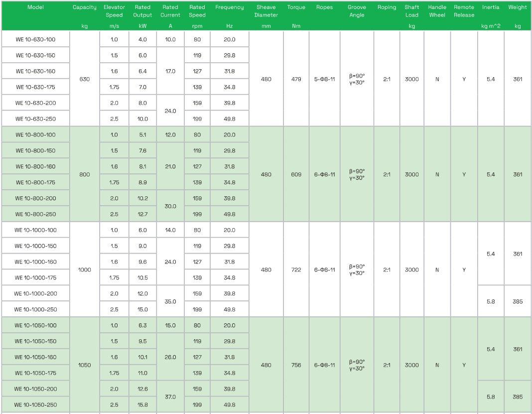Click torque value 479

point(296,79)
